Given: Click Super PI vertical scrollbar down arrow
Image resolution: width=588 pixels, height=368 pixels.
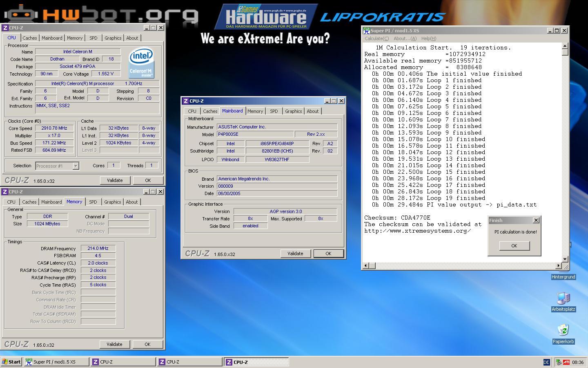Looking at the screenshot, I should pos(565,259).
